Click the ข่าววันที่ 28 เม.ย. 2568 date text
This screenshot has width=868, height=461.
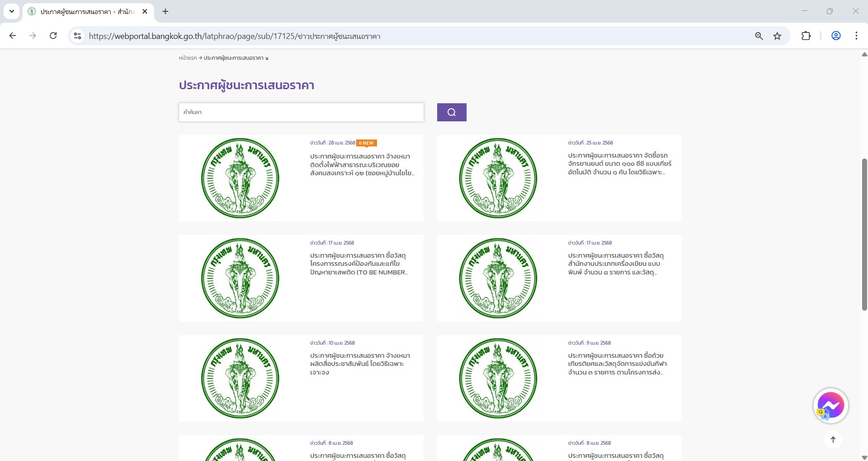click(333, 143)
